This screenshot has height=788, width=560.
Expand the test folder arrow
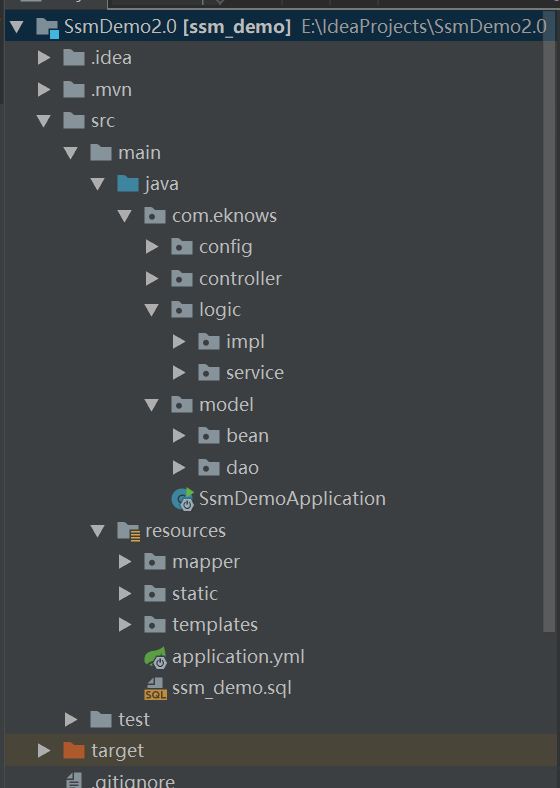(x=71, y=720)
